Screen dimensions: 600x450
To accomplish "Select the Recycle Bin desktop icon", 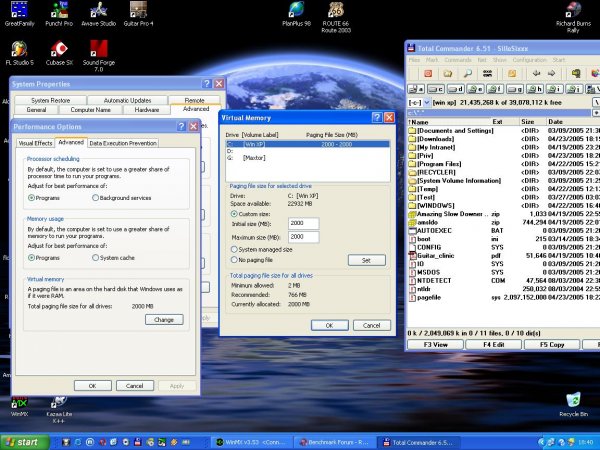I will (573, 404).
